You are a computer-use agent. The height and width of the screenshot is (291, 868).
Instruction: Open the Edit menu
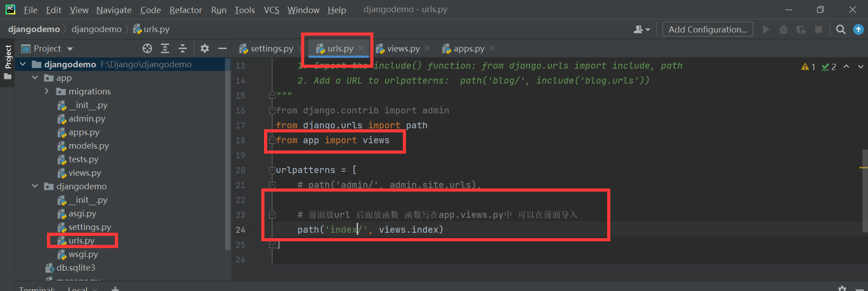pyautogui.click(x=53, y=10)
